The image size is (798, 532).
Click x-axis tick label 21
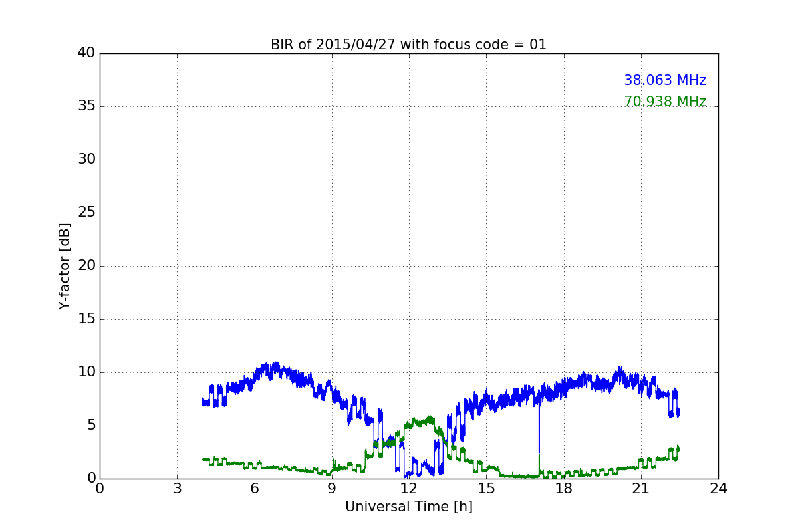pos(641,489)
